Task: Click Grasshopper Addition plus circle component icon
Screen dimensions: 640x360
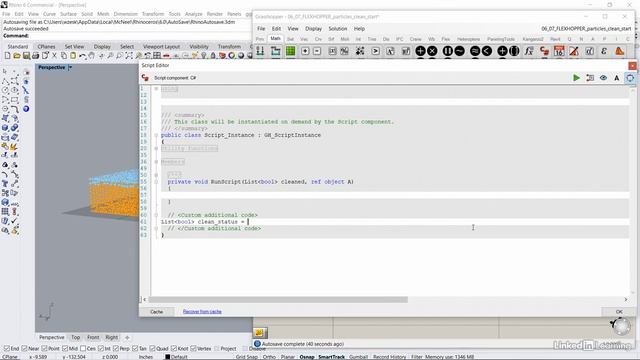Action: click(x=420, y=51)
